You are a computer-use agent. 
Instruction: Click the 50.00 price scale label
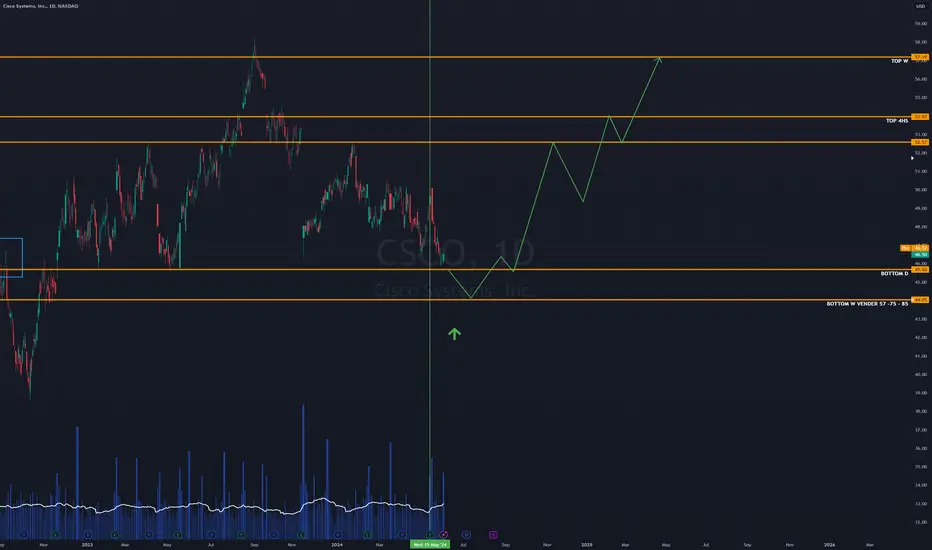[x=921, y=190]
